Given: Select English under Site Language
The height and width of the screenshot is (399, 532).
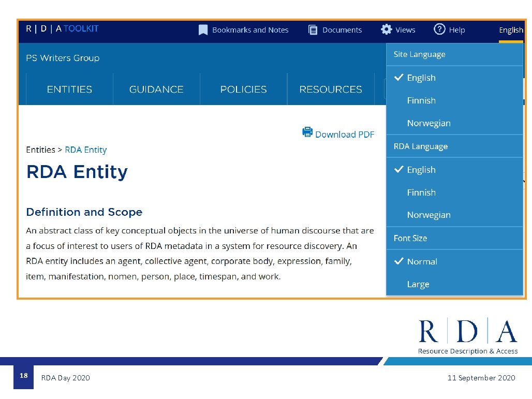Looking at the screenshot, I should [x=455, y=78].
